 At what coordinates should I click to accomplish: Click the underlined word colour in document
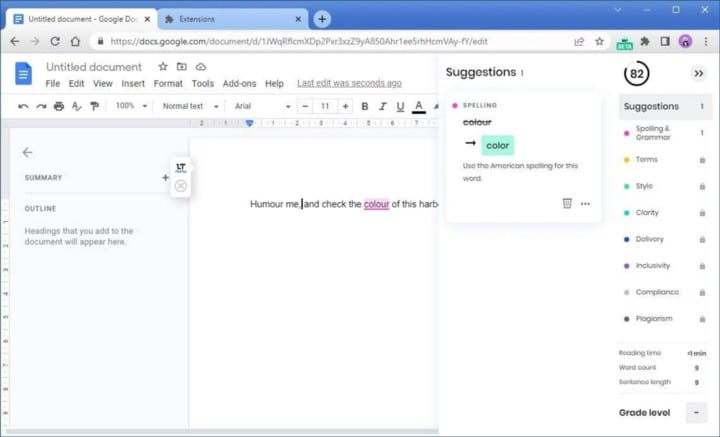click(x=377, y=204)
